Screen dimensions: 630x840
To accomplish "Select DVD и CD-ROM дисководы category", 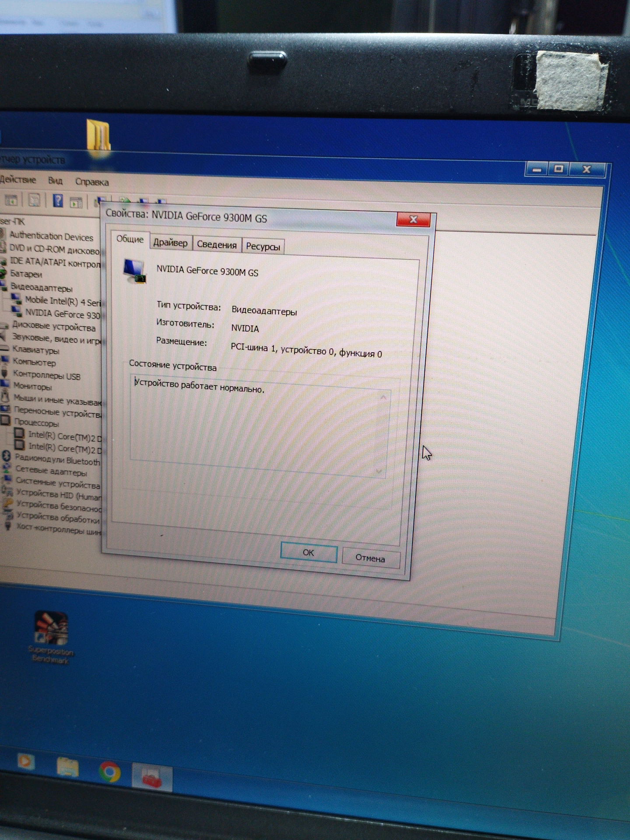I will tap(55, 250).
